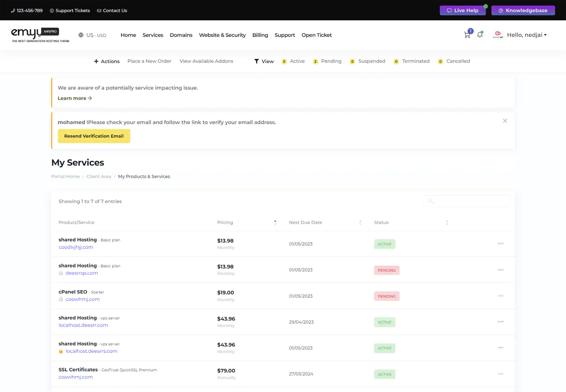Open the Services menu
Viewport: 566px width, 392px height.
[153, 35]
